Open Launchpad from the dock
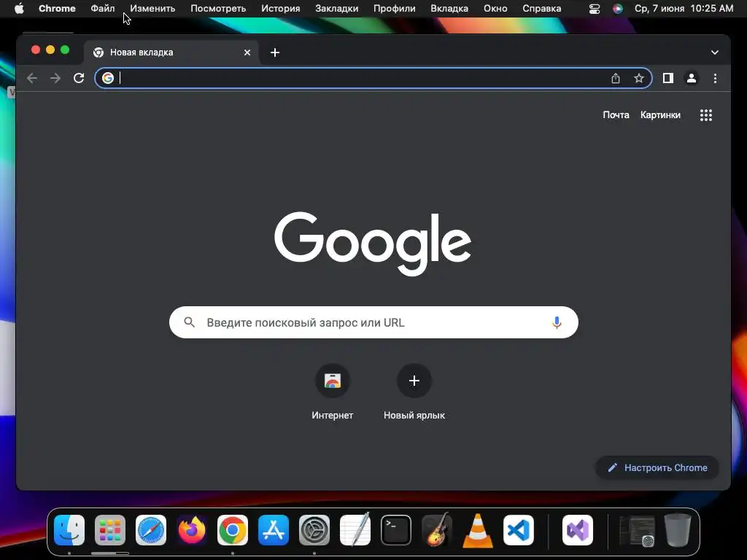The image size is (747, 560). (x=110, y=530)
